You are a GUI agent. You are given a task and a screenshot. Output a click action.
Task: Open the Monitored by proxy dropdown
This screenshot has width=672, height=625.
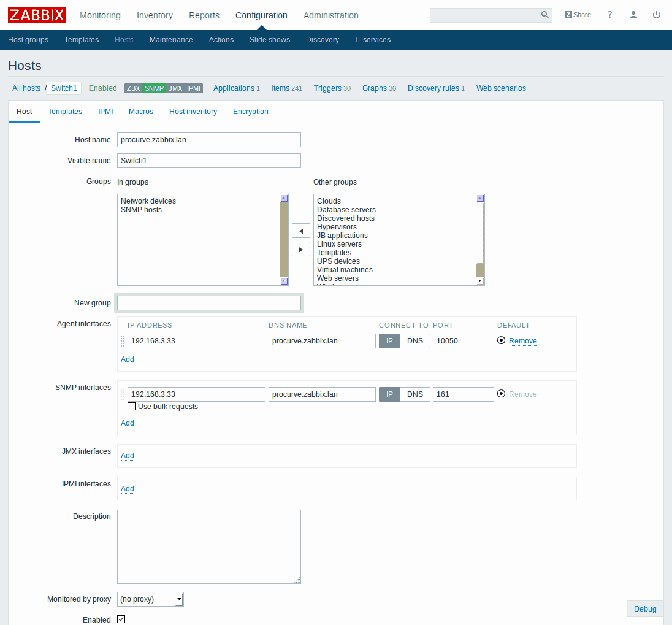pos(150,599)
